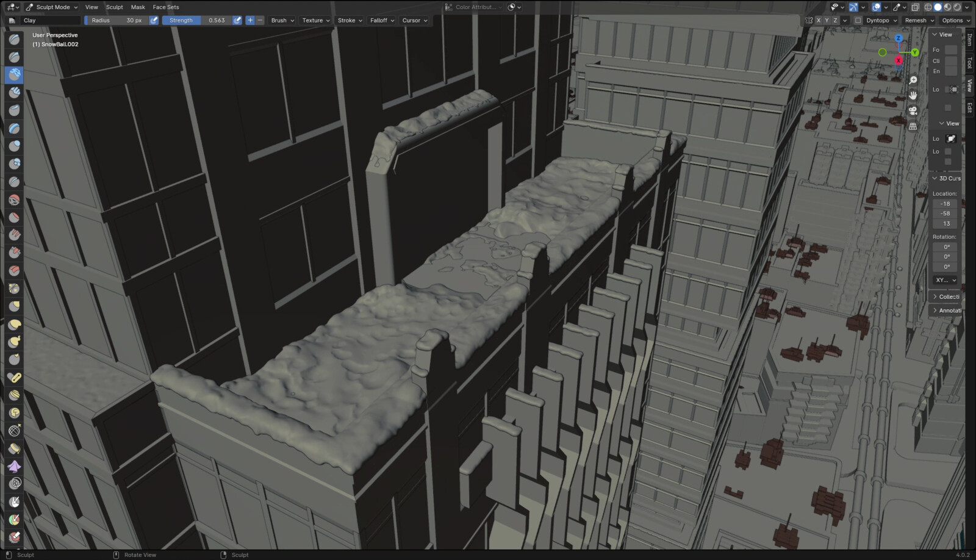Select the Draw sculpt brush

click(x=14, y=40)
